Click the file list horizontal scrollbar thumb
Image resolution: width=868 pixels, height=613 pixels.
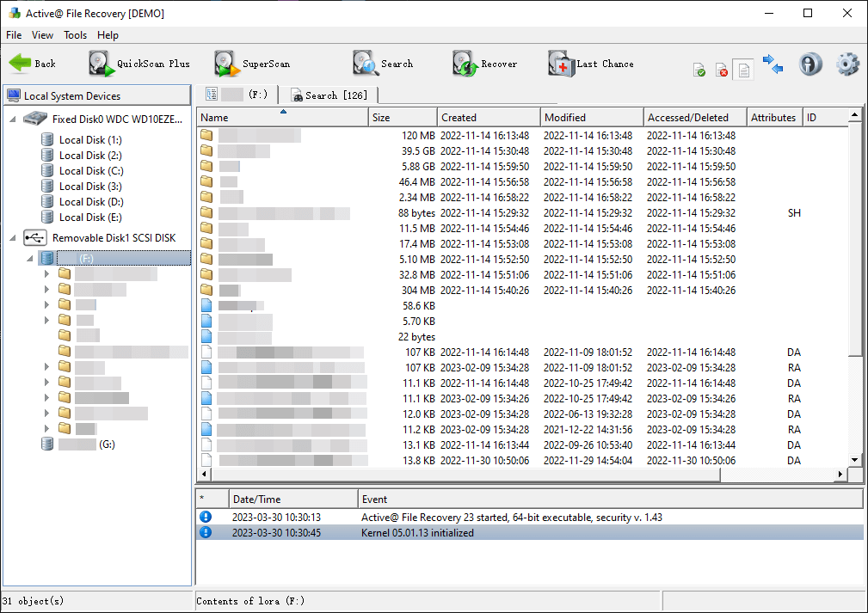[465, 474]
